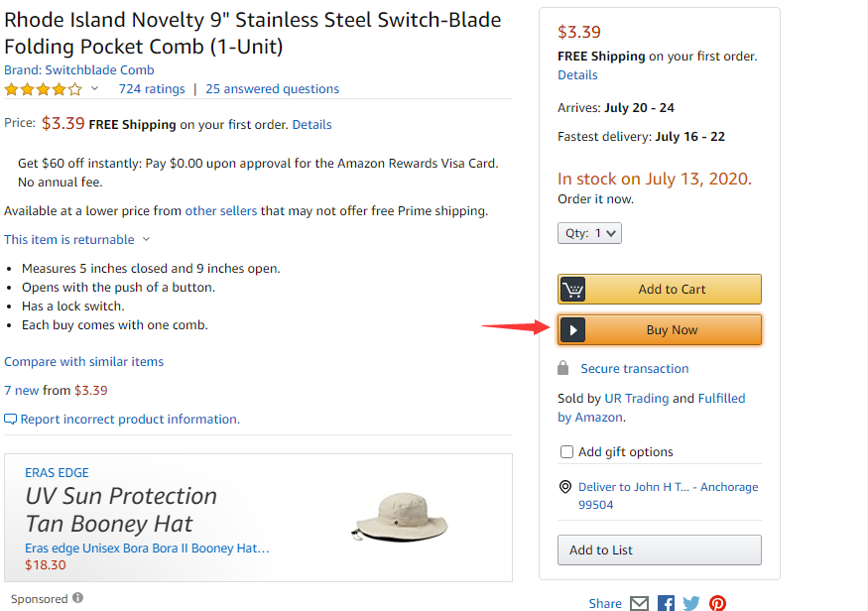
Task: Share the product on Facebook
Action: point(667,603)
